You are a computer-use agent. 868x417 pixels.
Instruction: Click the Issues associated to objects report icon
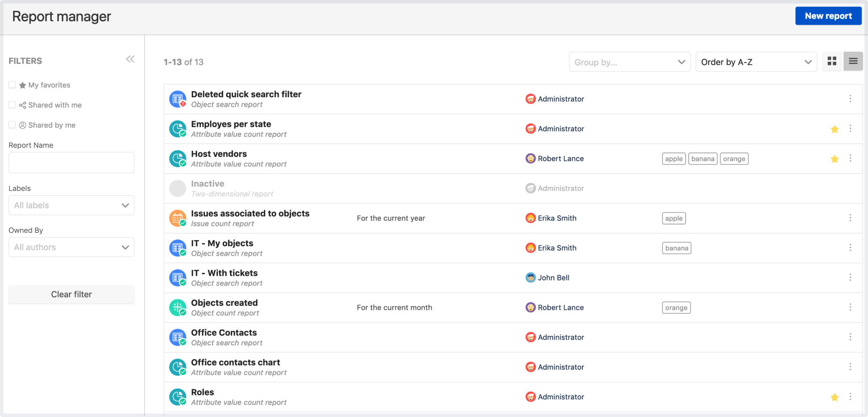(177, 218)
